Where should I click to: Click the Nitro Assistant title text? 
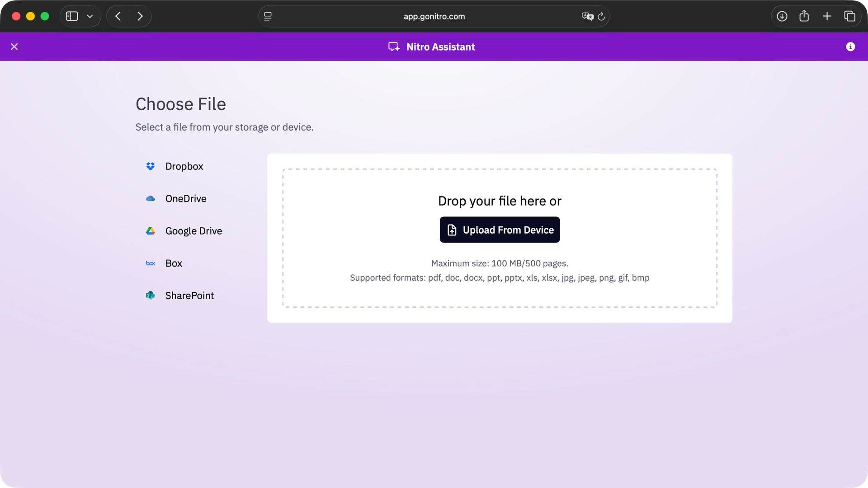click(440, 47)
